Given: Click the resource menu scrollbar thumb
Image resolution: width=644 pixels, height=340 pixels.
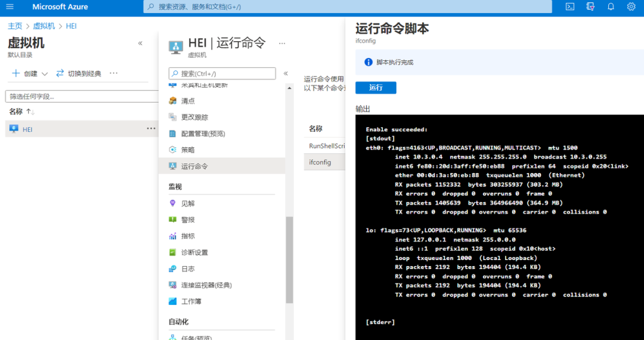Looking at the screenshot, I should coord(290,260).
